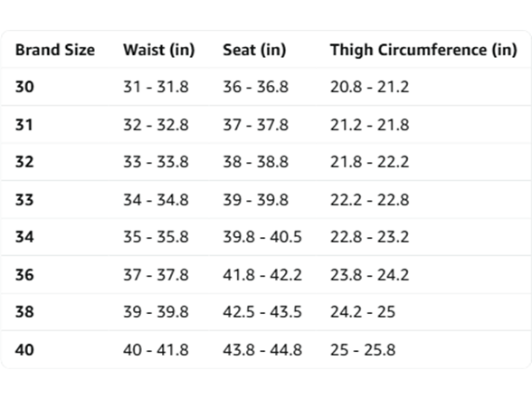Select brand size 38 row label
532x399 pixels.
(24, 312)
